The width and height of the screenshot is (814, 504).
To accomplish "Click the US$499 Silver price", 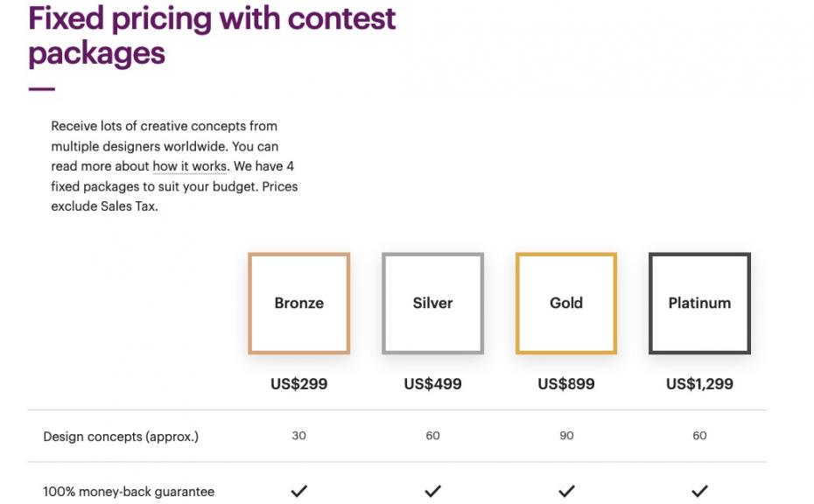I will pyautogui.click(x=432, y=384).
